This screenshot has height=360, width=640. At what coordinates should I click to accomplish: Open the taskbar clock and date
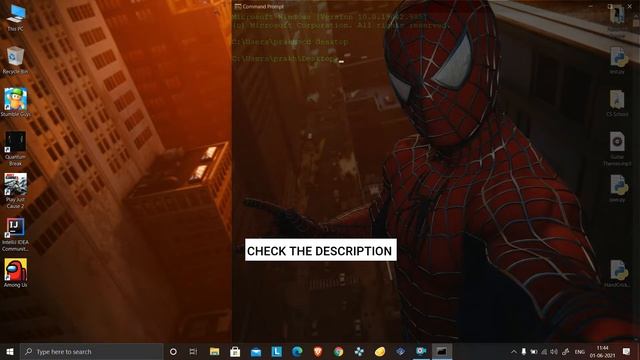[x=602, y=352]
